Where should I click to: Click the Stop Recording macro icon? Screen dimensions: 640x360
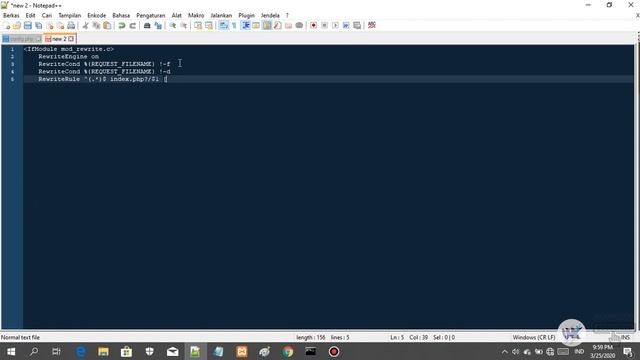point(324,26)
